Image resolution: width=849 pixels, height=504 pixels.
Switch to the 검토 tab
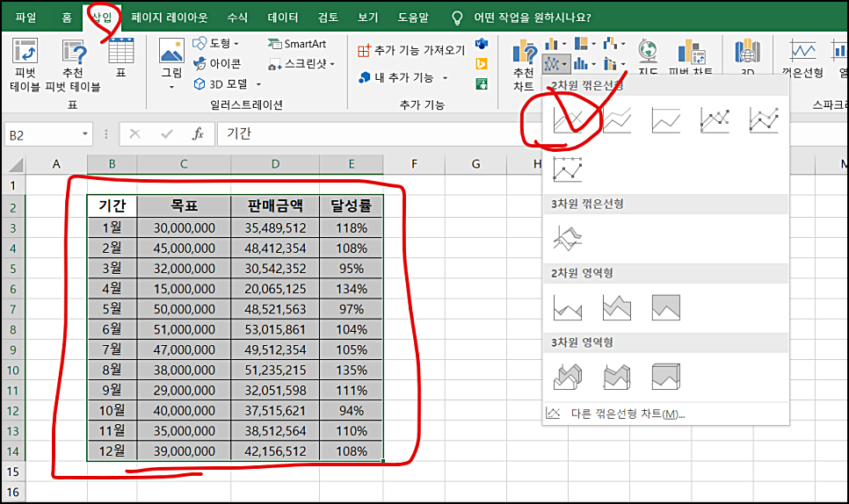tap(328, 18)
